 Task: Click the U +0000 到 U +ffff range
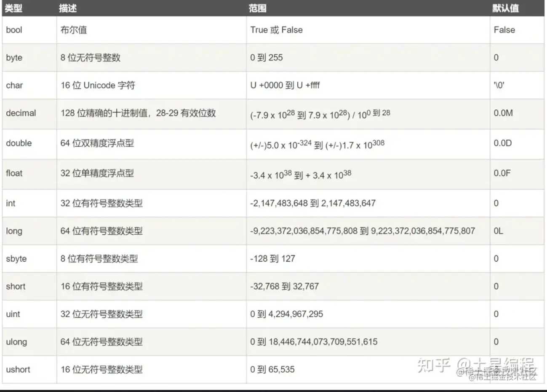[285, 85]
